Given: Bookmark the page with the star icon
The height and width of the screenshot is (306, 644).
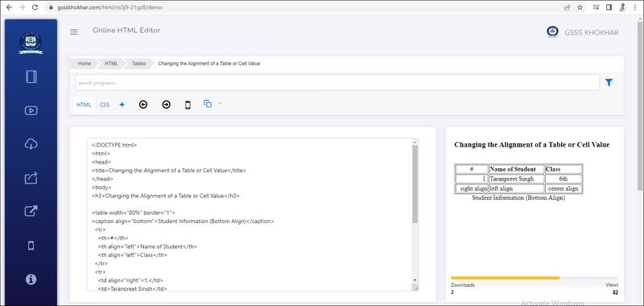Looking at the screenshot, I should click(580, 7).
